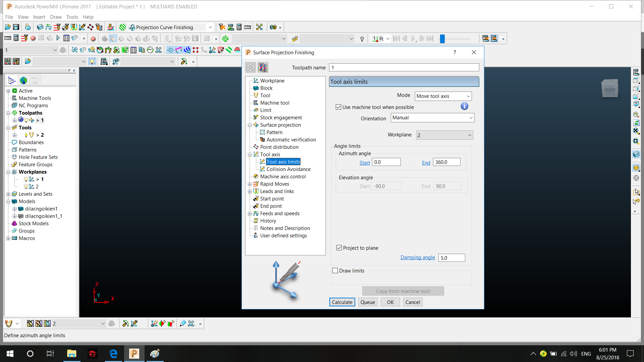
Task: Click the Save Project icon in the main toolbar
Action: [x=16, y=27]
